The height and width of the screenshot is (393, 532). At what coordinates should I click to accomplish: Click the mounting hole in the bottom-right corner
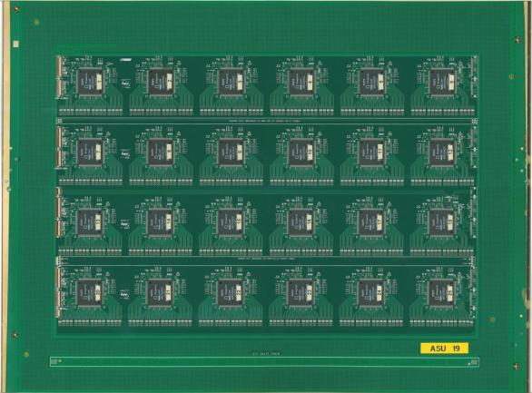click(x=517, y=366)
